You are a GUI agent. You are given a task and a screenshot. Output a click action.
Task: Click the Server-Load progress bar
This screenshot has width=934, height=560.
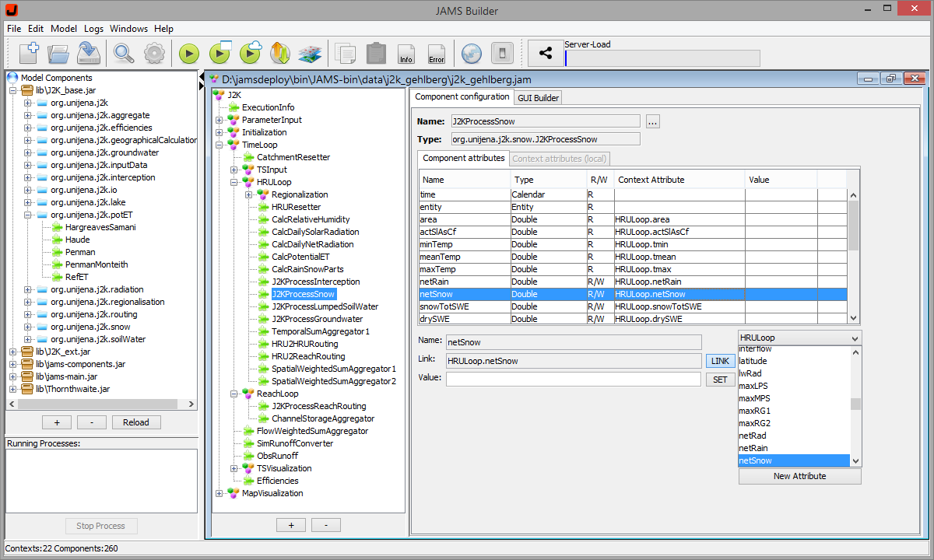point(662,58)
